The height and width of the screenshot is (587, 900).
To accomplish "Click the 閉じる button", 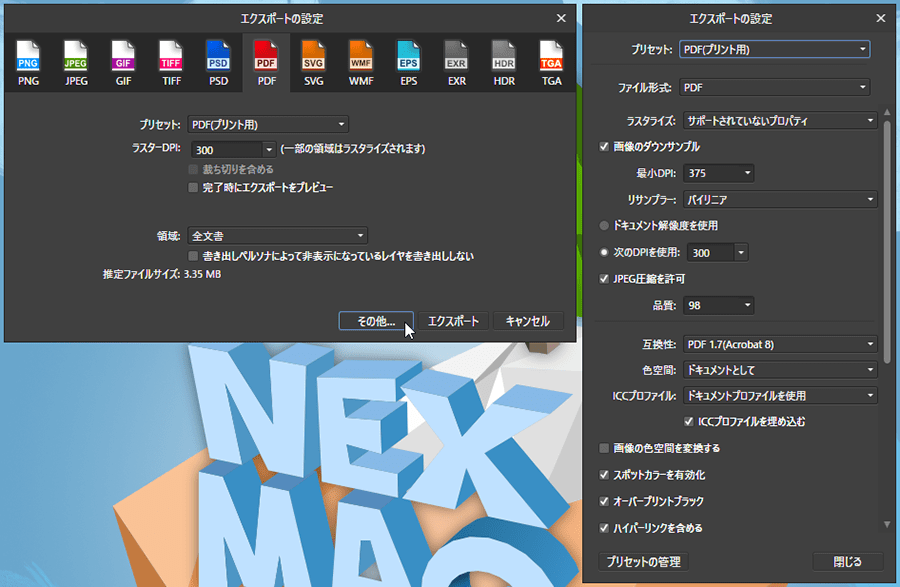I will pos(847,562).
